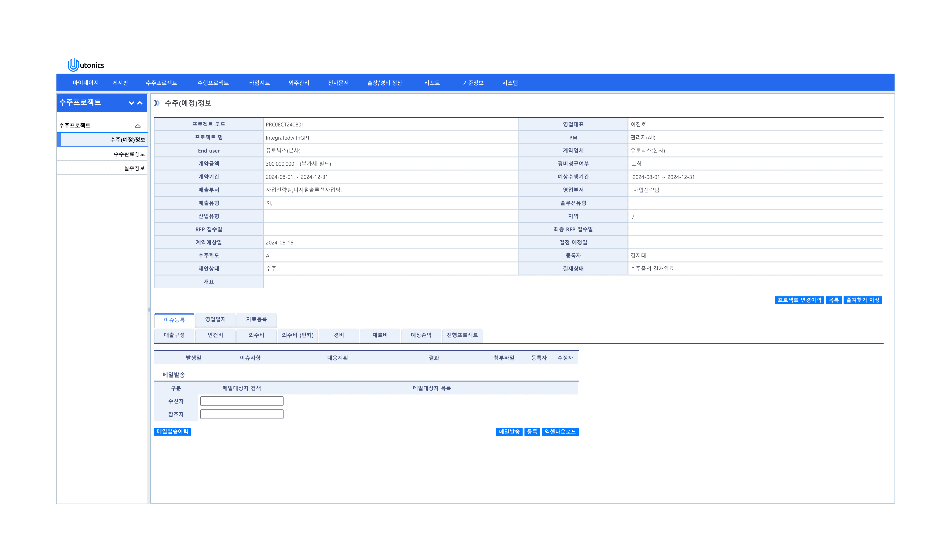951x560 pixels.
Task: Open the 수행프로젝트 top menu
Action: point(213,83)
